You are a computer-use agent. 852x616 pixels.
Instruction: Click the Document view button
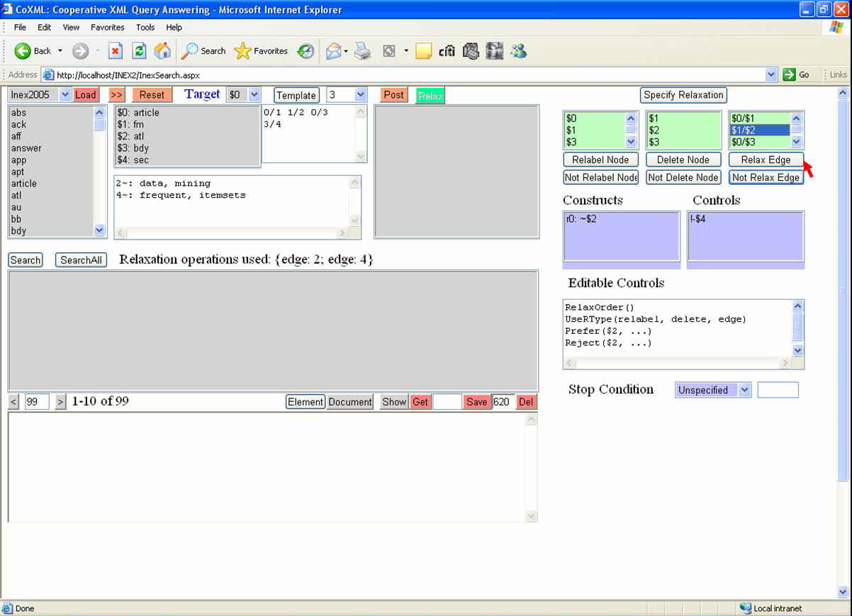[350, 402]
